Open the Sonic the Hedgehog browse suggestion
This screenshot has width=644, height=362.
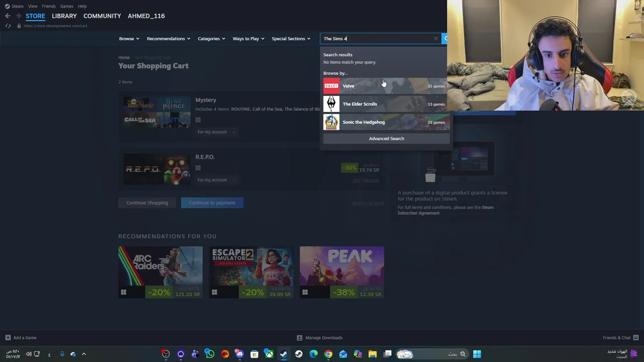coord(386,122)
